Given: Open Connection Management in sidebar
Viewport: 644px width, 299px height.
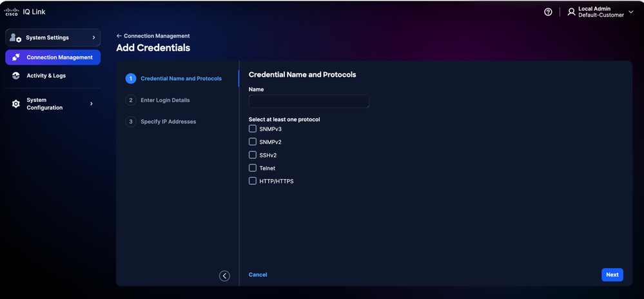Looking at the screenshot, I should (53, 57).
